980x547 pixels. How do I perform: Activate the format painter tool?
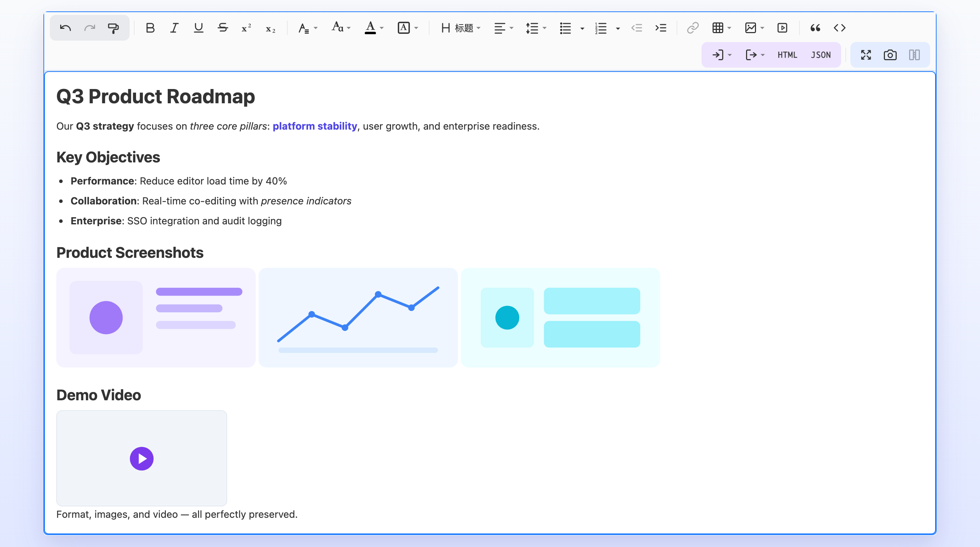(x=113, y=28)
